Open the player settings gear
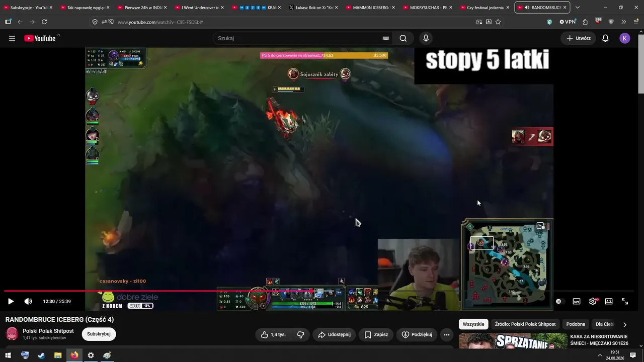 [x=593, y=301]
